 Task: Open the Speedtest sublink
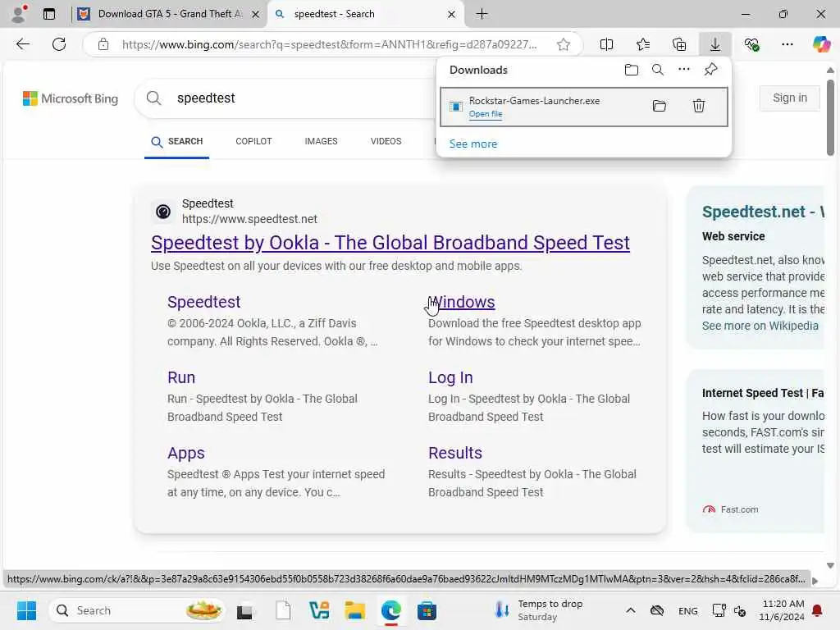[203, 302]
